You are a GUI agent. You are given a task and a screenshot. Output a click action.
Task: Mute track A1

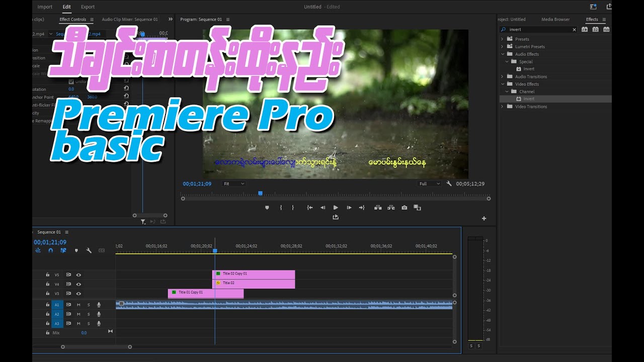click(x=78, y=305)
